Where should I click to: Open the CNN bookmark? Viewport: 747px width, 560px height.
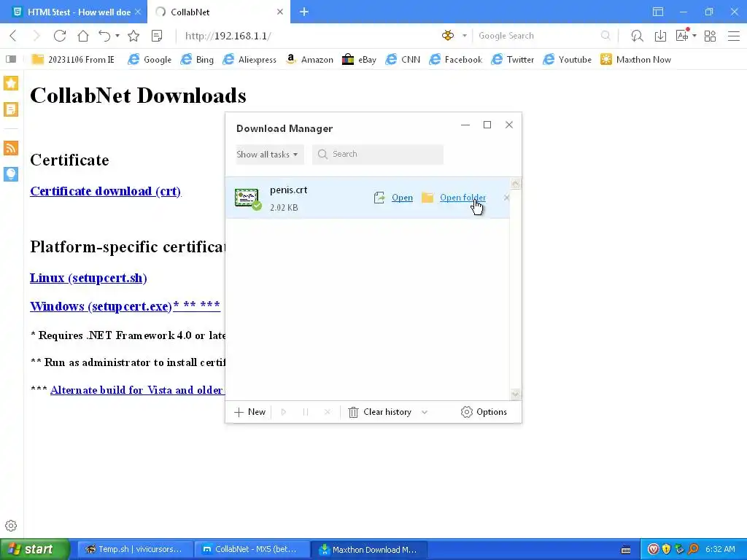[x=403, y=59]
